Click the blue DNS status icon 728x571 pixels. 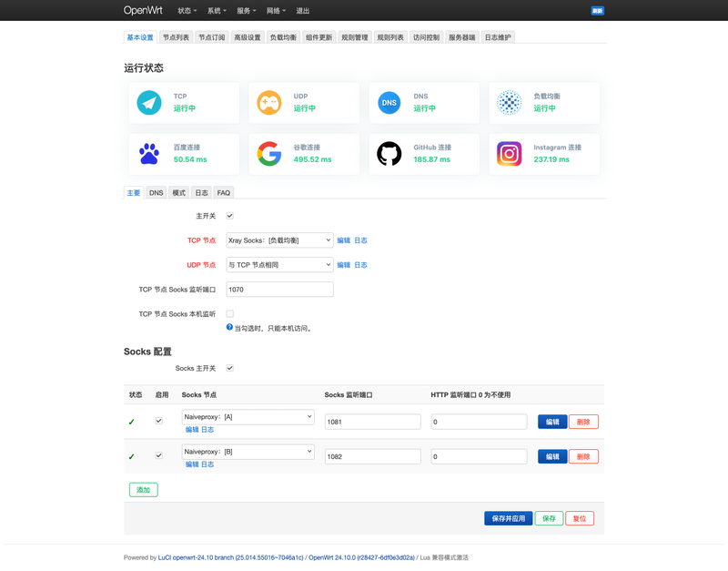389,103
